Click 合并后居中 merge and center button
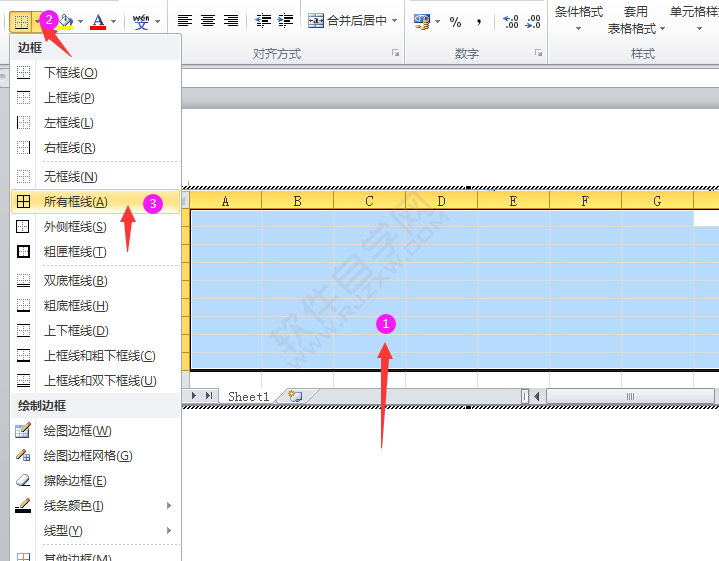The height and width of the screenshot is (561, 719). point(347,21)
